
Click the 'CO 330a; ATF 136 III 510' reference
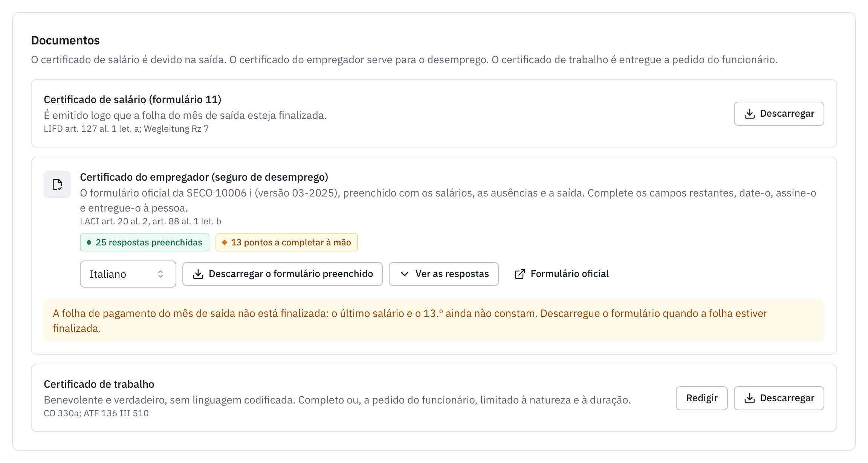click(x=96, y=413)
